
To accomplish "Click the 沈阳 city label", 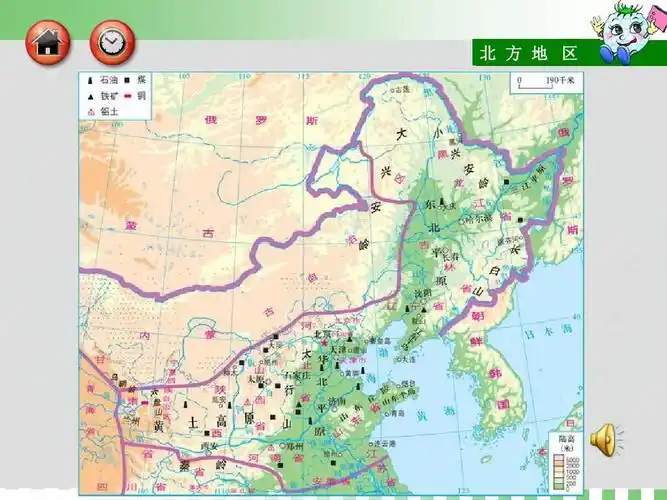I will (x=423, y=294).
